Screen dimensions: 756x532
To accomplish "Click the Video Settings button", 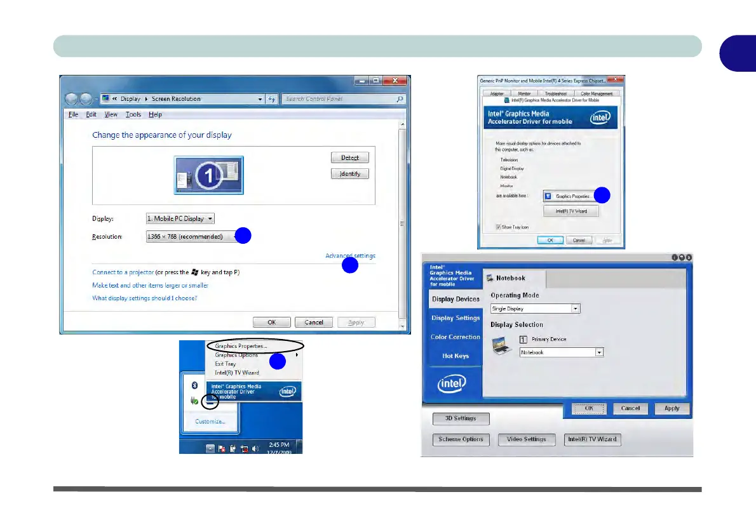I will [x=527, y=439].
